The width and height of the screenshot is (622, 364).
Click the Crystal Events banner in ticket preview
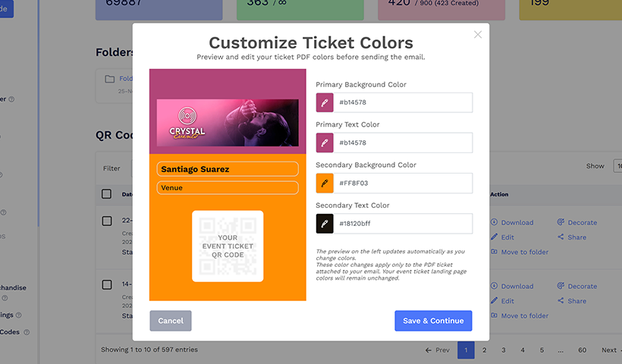228,122
